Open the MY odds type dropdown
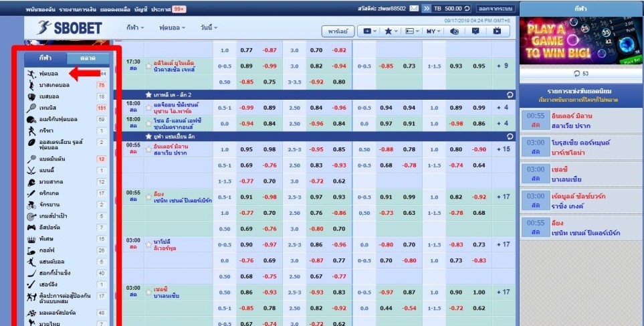 433,31
